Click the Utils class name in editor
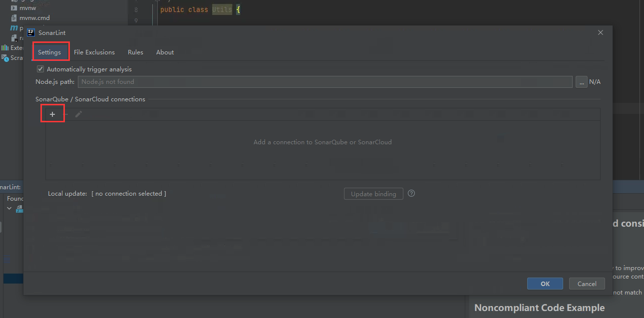 pos(222,10)
